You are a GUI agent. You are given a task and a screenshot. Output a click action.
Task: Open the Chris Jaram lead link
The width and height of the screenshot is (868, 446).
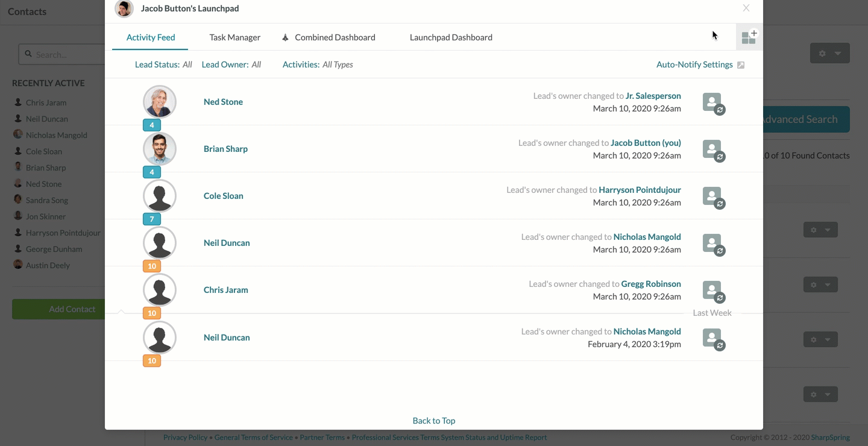tap(226, 290)
